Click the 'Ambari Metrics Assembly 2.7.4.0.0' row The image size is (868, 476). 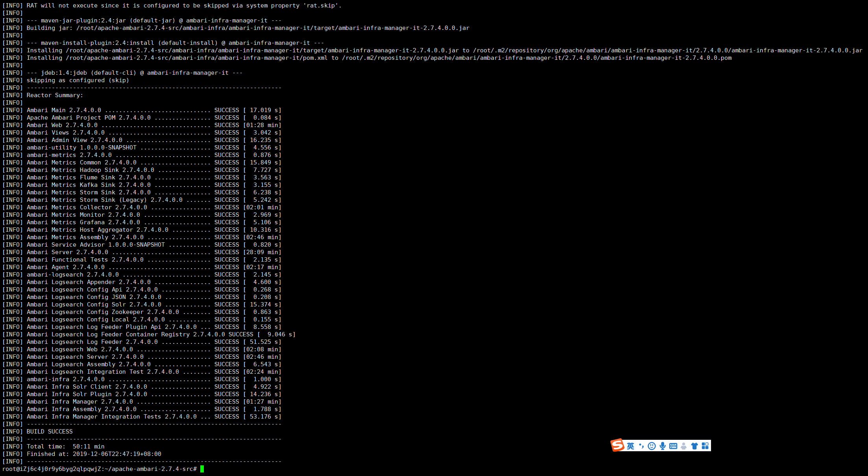click(x=142, y=237)
